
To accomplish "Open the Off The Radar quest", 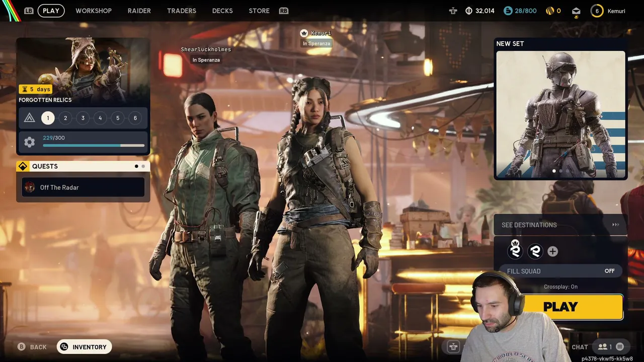I will pyautogui.click(x=83, y=187).
